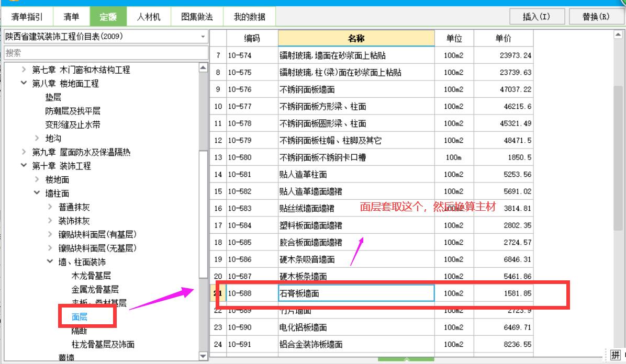Select the 电化铝板墙面 row
The width and height of the screenshot is (626, 364).
tap(372, 327)
